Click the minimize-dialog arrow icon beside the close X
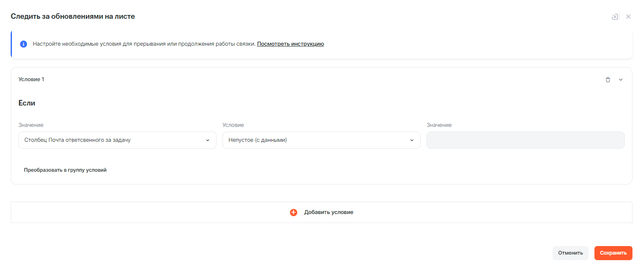The width and height of the screenshot is (644, 267). pyautogui.click(x=615, y=17)
